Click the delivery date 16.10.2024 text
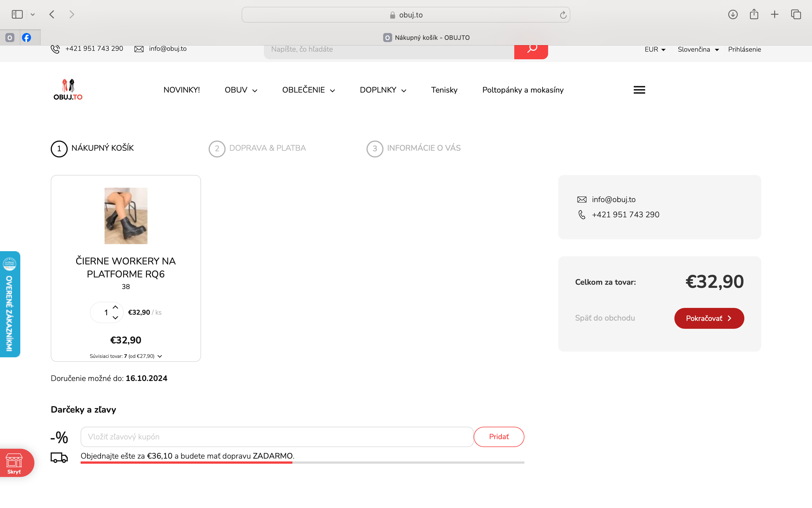 [146, 378]
